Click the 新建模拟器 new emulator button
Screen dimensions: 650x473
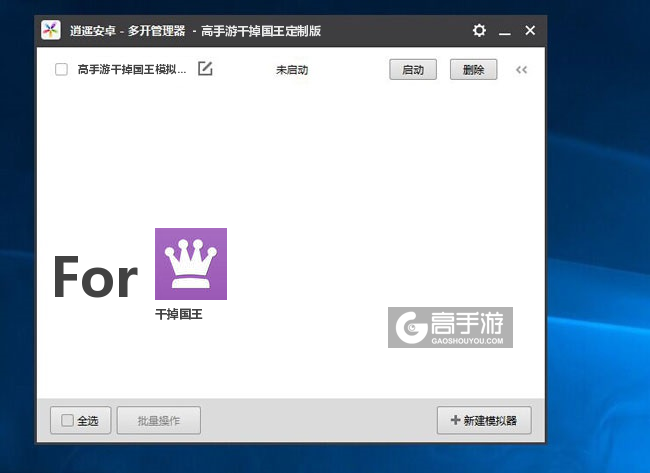[484, 420]
